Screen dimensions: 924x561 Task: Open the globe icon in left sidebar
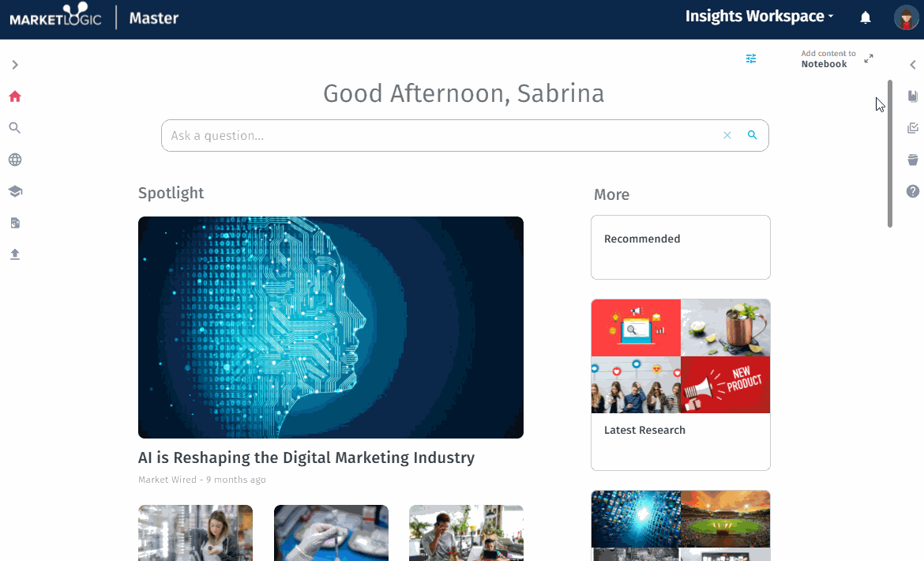coord(15,160)
